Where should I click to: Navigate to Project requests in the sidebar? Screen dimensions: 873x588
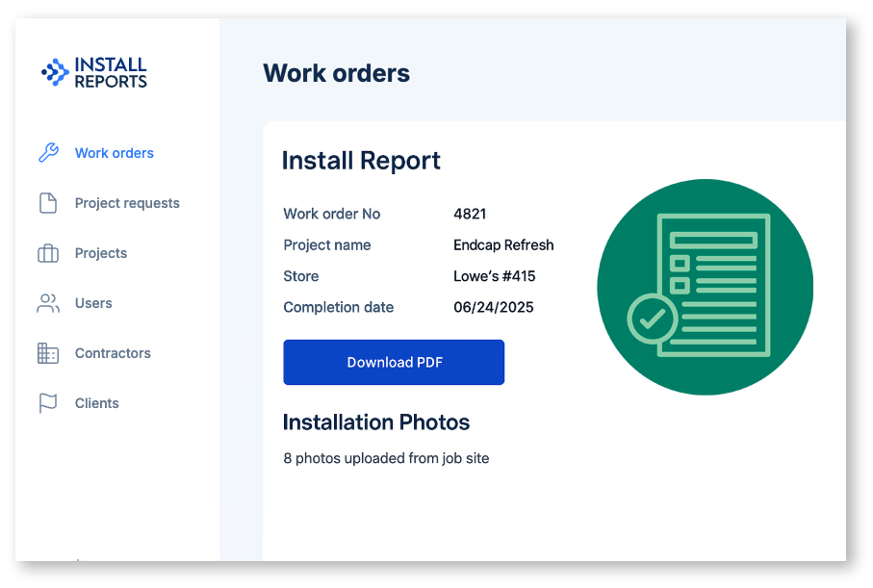point(126,202)
